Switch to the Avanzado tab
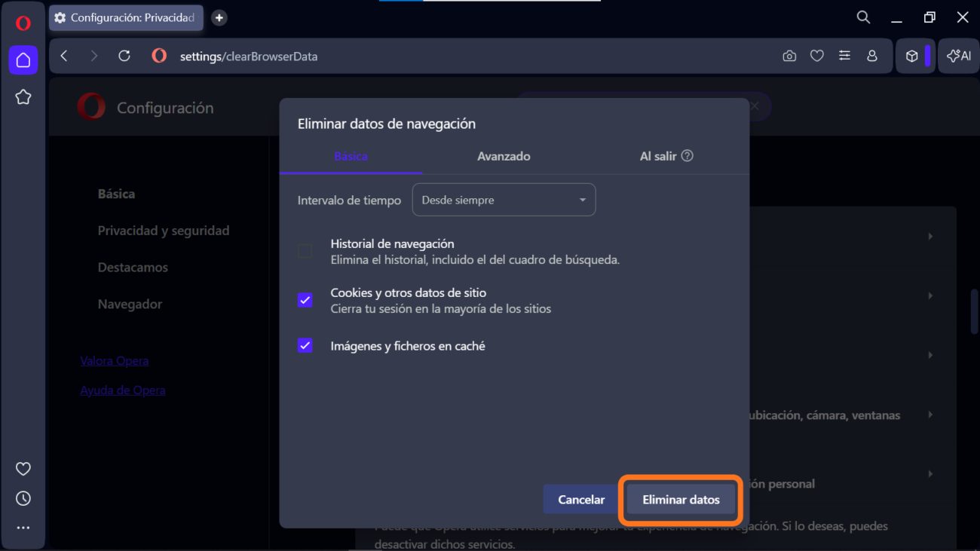This screenshot has width=980, height=551. pos(504,156)
